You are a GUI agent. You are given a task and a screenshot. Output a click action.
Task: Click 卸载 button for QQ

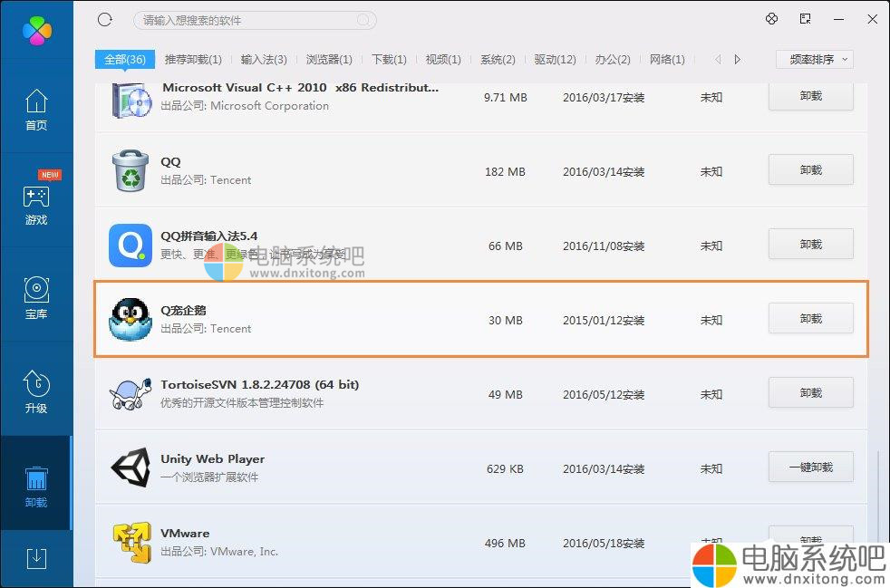[x=810, y=169]
